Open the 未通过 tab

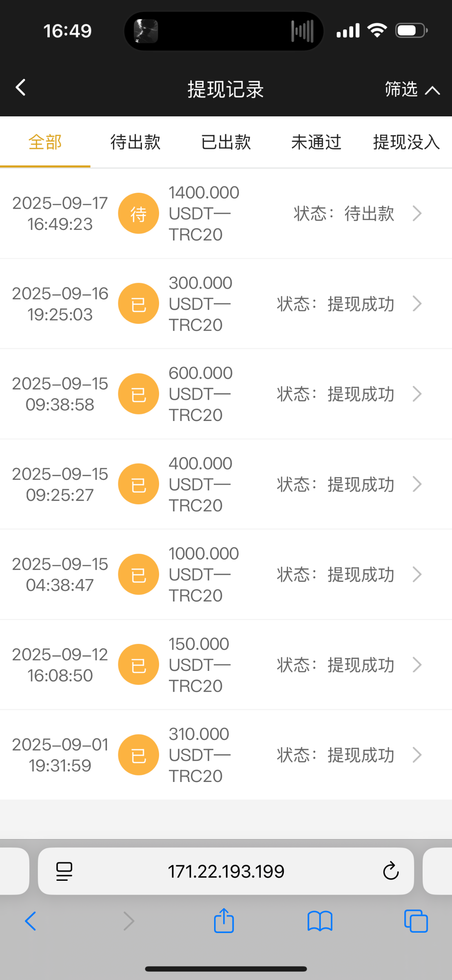click(x=316, y=143)
